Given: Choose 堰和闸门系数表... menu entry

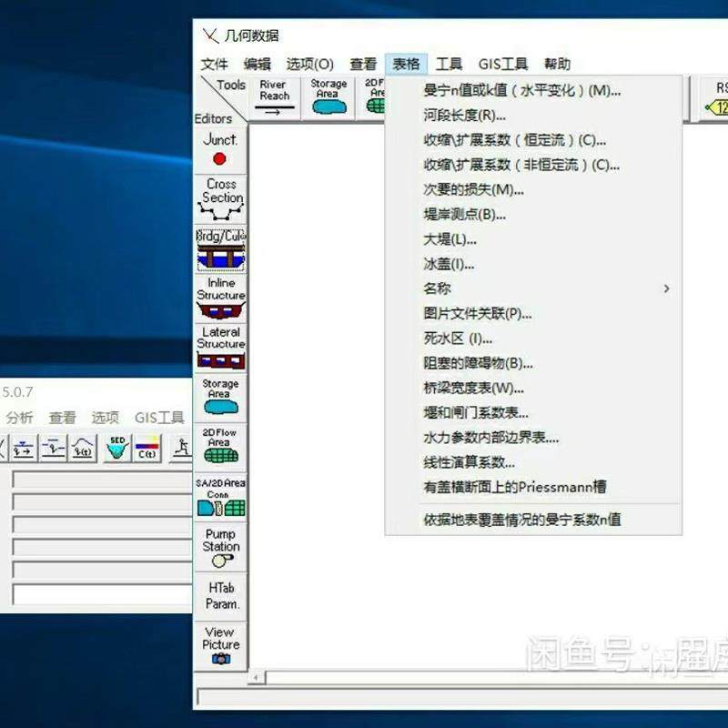Looking at the screenshot, I should (x=533, y=413).
